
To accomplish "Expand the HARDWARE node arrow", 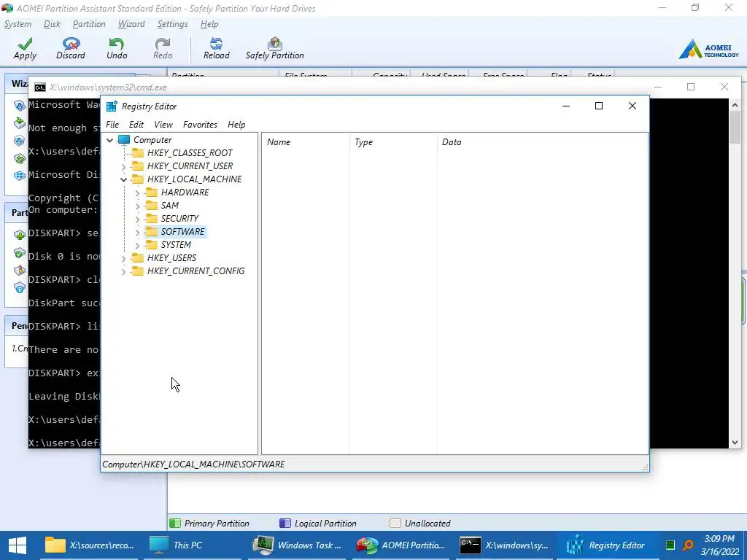I will pyautogui.click(x=137, y=192).
